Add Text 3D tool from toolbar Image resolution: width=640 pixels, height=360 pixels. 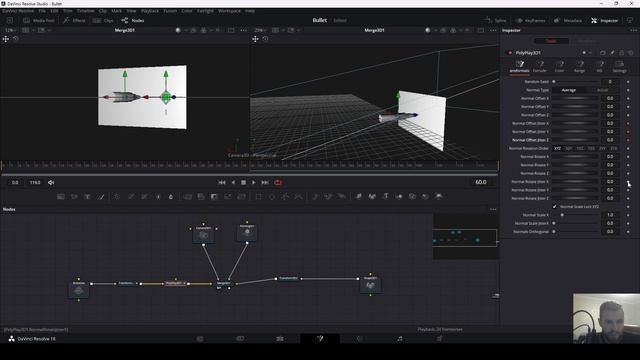point(385,197)
